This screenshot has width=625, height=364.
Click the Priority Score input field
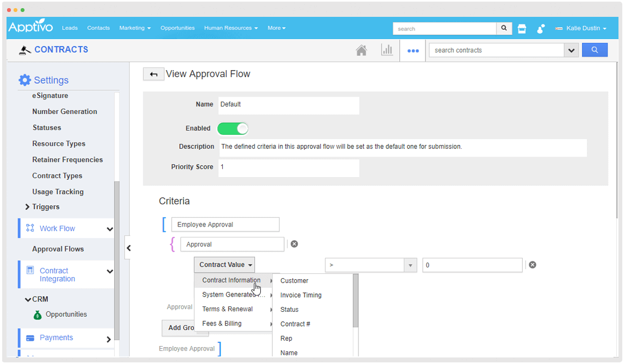[288, 167]
